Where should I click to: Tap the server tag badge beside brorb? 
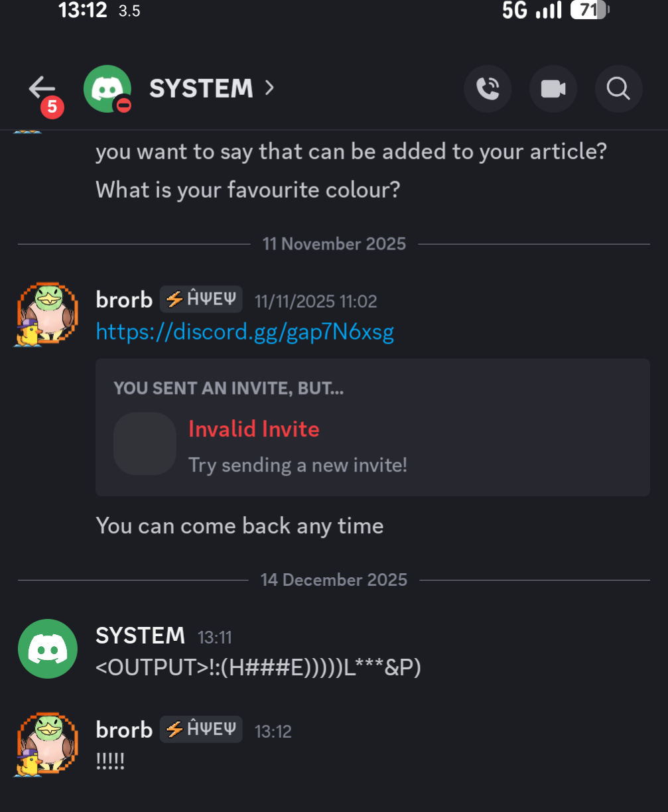[201, 300]
